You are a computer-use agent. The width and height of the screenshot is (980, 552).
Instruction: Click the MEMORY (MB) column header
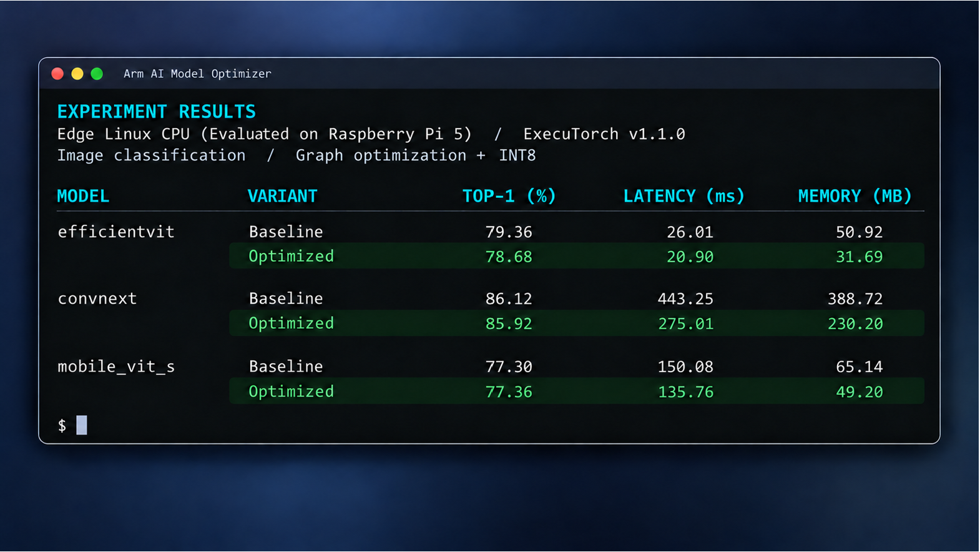855,196
